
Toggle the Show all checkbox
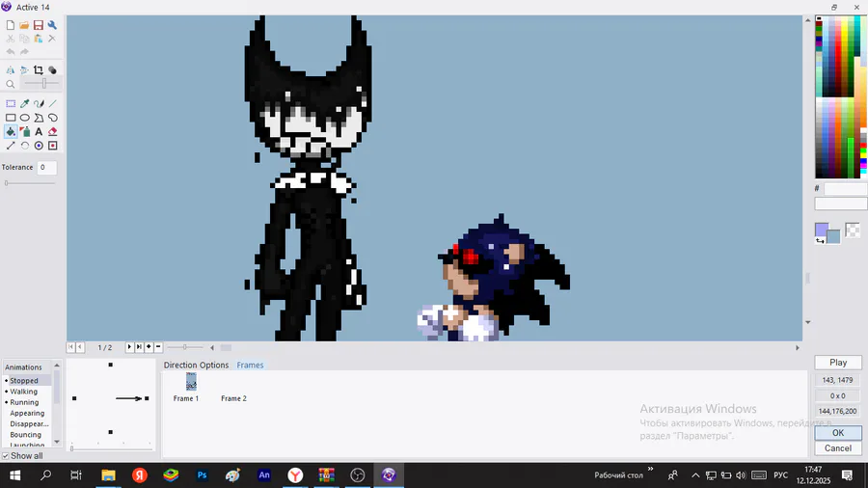(6, 456)
